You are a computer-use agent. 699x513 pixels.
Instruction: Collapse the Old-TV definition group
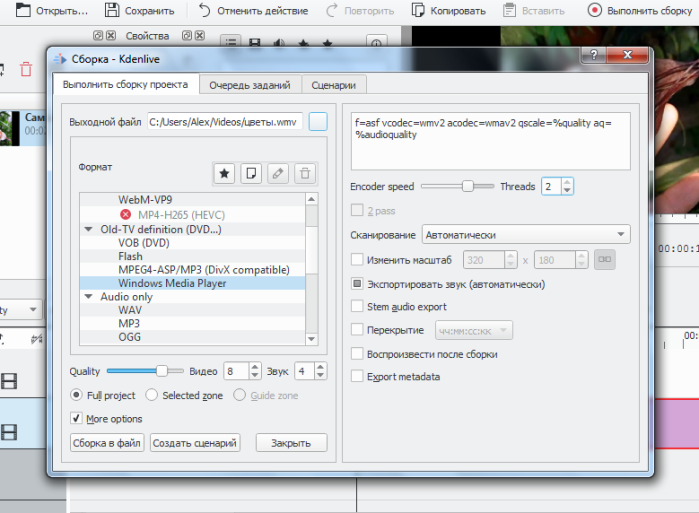89,229
